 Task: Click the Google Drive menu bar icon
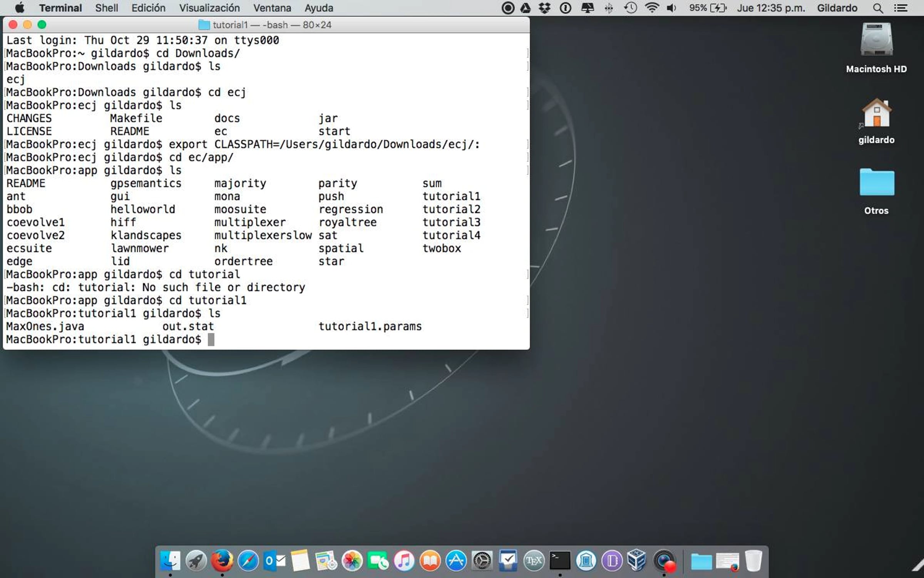tap(526, 8)
